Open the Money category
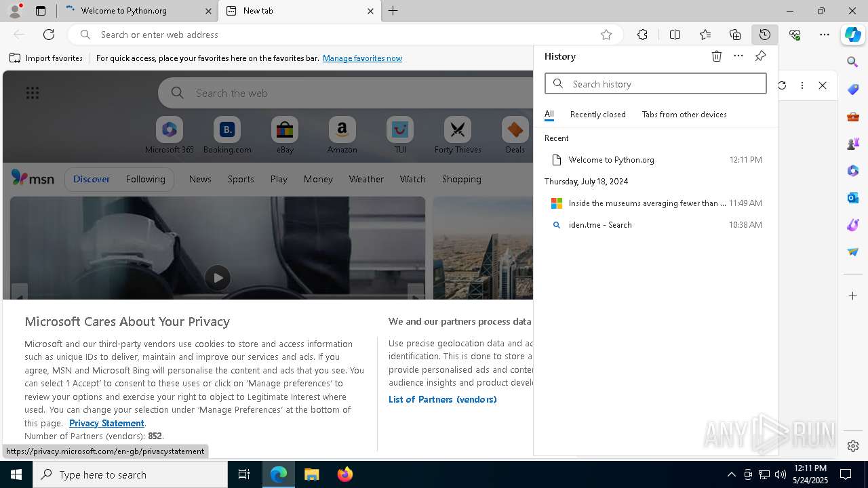The width and height of the screenshot is (868, 488). (x=318, y=179)
